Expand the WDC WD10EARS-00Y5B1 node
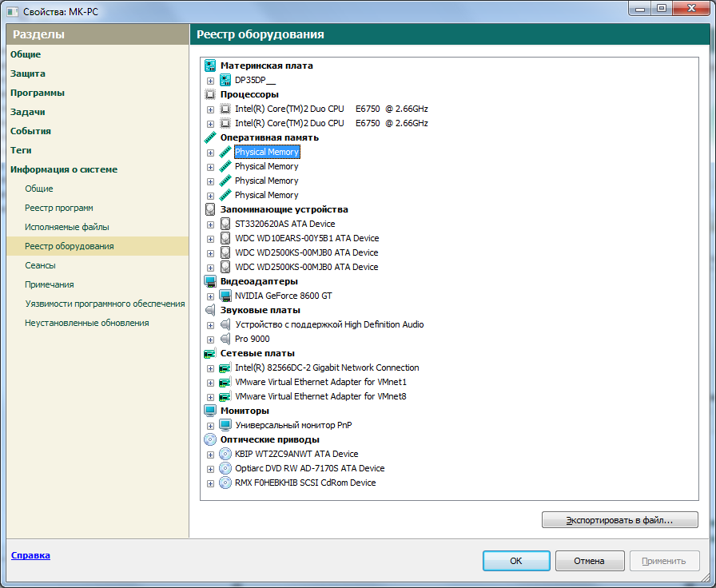Viewport: 716px width, 588px height. [x=210, y=239]
